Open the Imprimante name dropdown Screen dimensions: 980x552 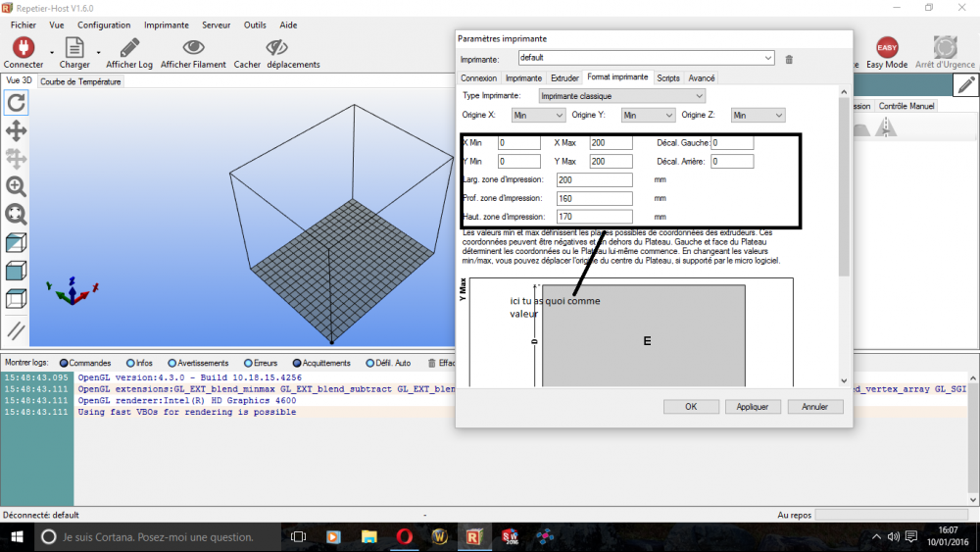646,58
